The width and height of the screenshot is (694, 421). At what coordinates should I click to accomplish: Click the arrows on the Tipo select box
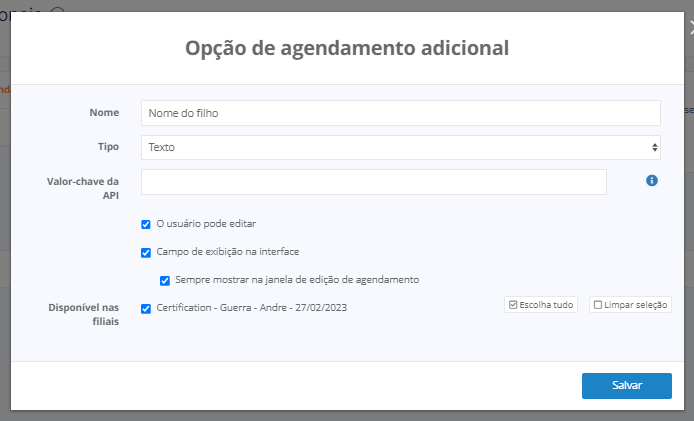tap(655, 147)
